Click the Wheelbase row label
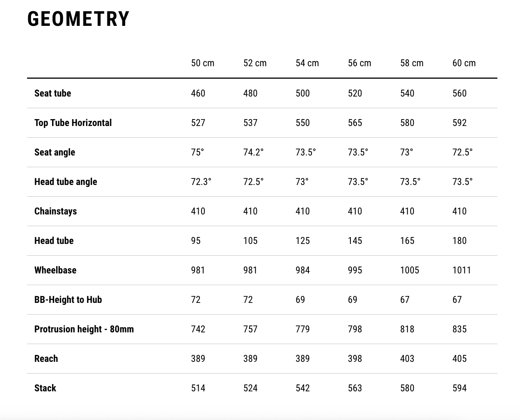This screenshot has height=420, width=520. point(55,270)
